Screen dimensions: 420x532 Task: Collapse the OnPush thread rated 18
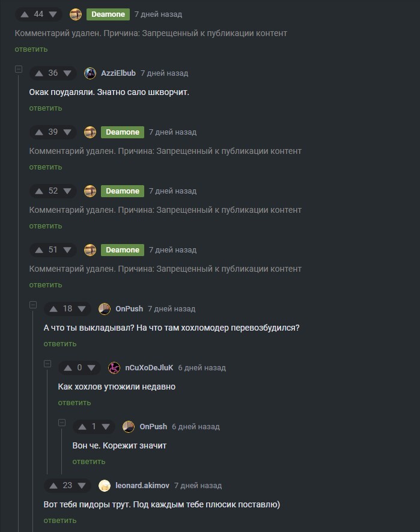coord(33,305)
